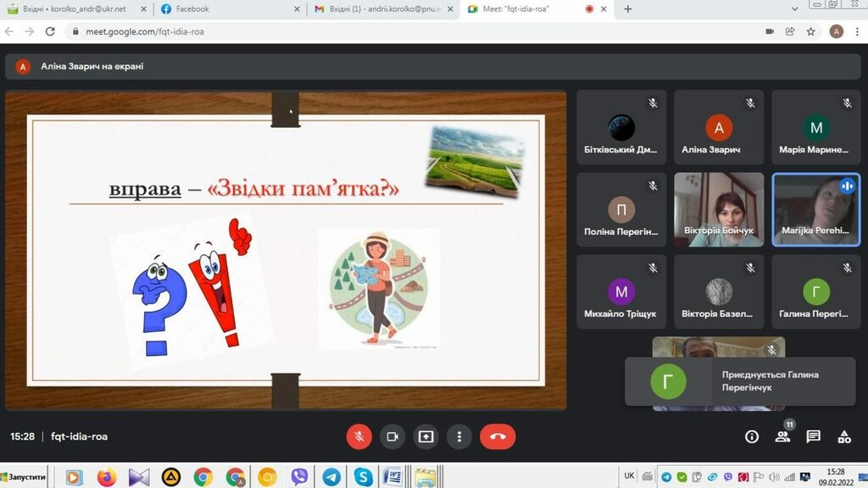Open Telegram from the taskbar

pyautogui.click(x=331, y=477)
